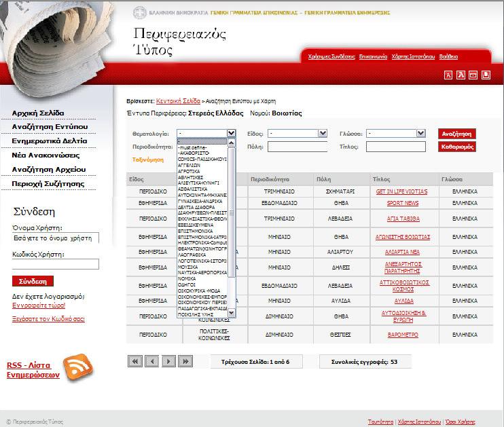Go to previous page with single-left arrow
The height and width of the screenshot is (427, 504).
(x=151, y=361)
